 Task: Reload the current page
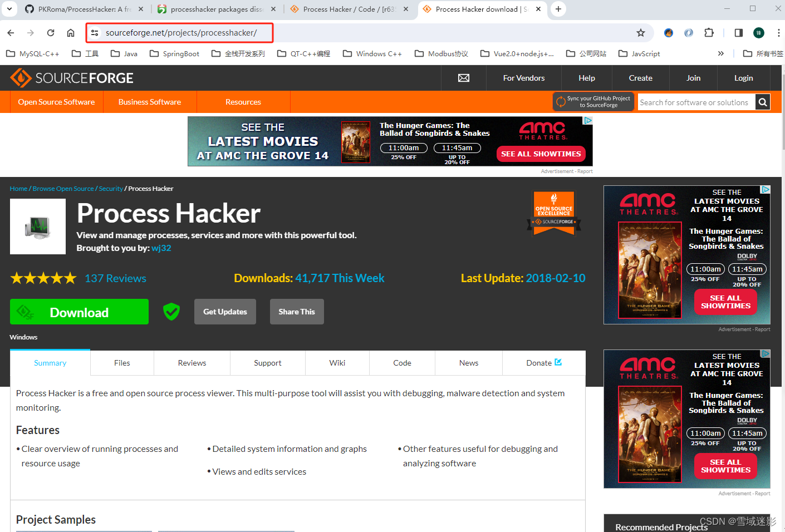[x=50, y=32]
